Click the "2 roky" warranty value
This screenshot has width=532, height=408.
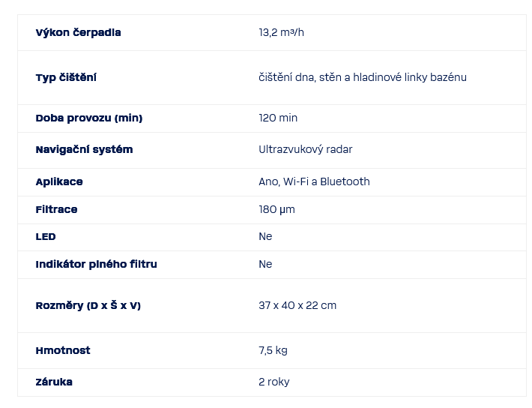[274, 382]
